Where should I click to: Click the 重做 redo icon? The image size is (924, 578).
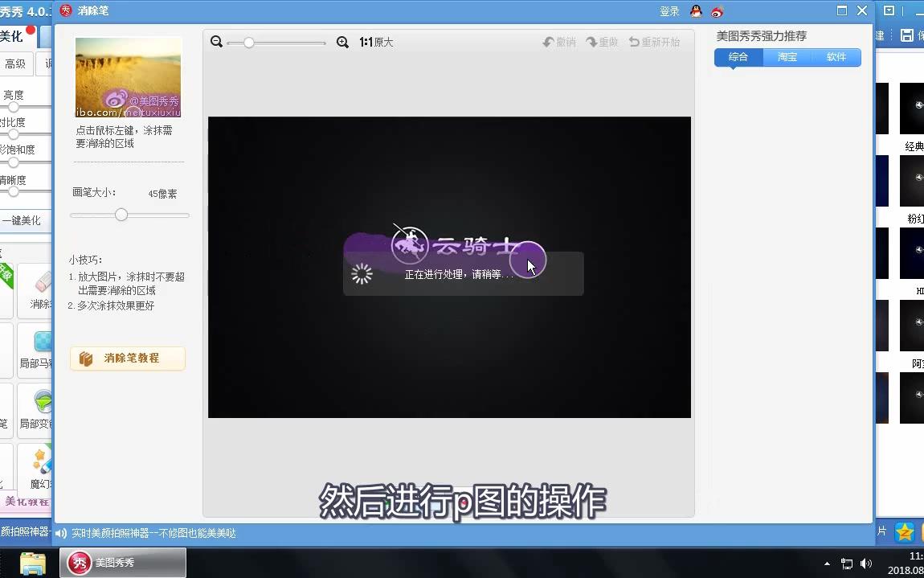(x=602, y=41)
